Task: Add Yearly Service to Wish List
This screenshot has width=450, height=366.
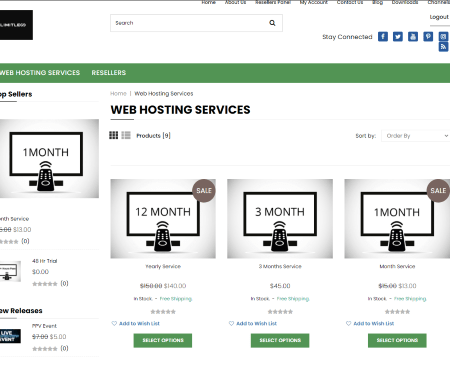Action: coord(139,323)
